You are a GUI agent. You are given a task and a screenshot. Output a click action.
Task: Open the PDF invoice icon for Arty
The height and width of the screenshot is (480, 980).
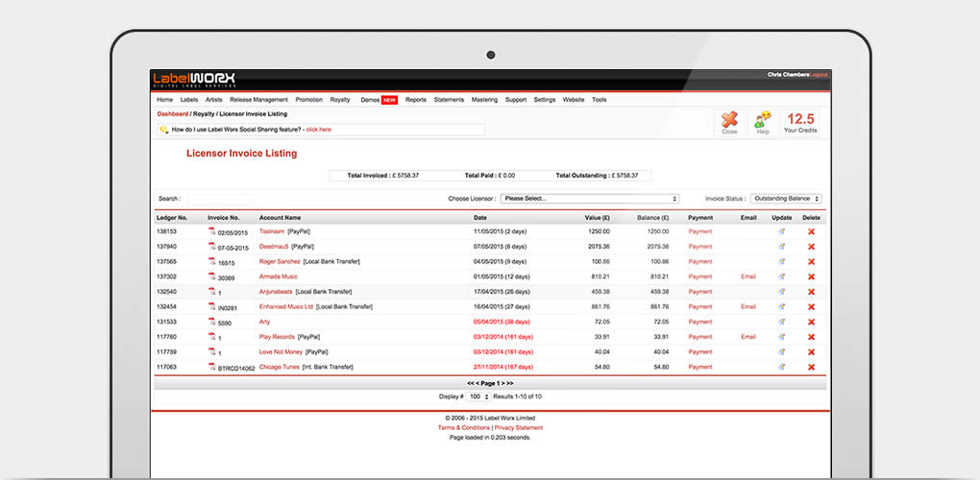[212, 322]
